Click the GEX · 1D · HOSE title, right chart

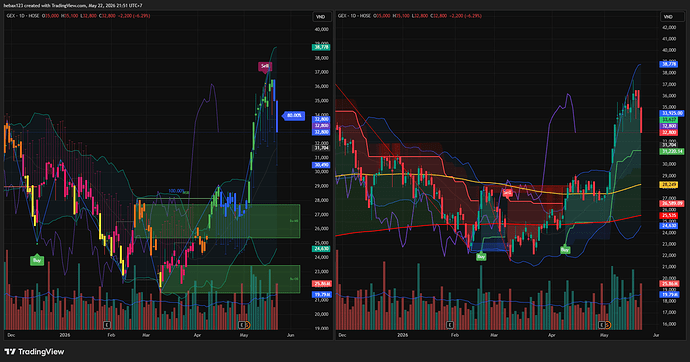[x=354, y=16]
